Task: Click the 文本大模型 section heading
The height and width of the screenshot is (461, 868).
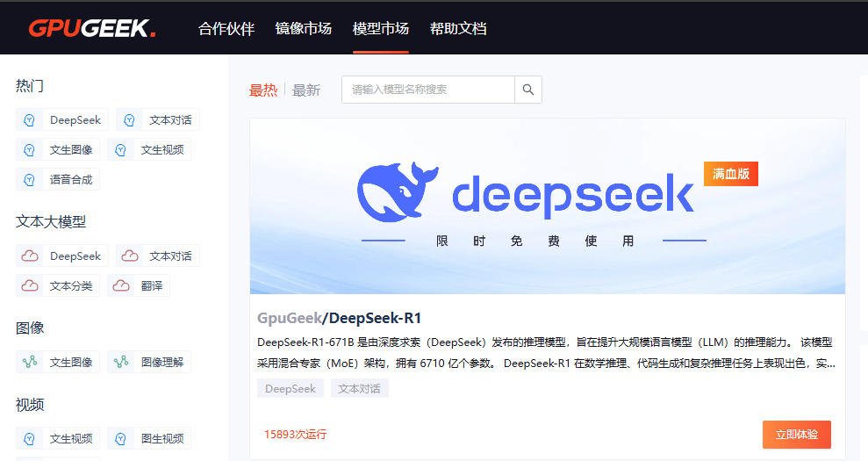Action: click(x=51, y=221)
